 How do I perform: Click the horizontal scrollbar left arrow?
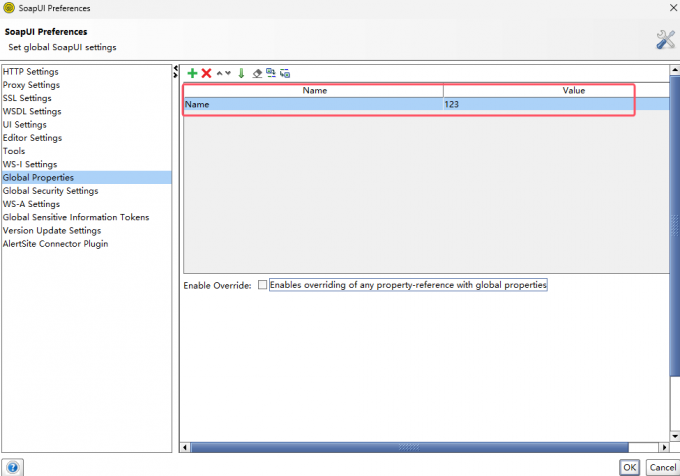[x=185, y=447]
